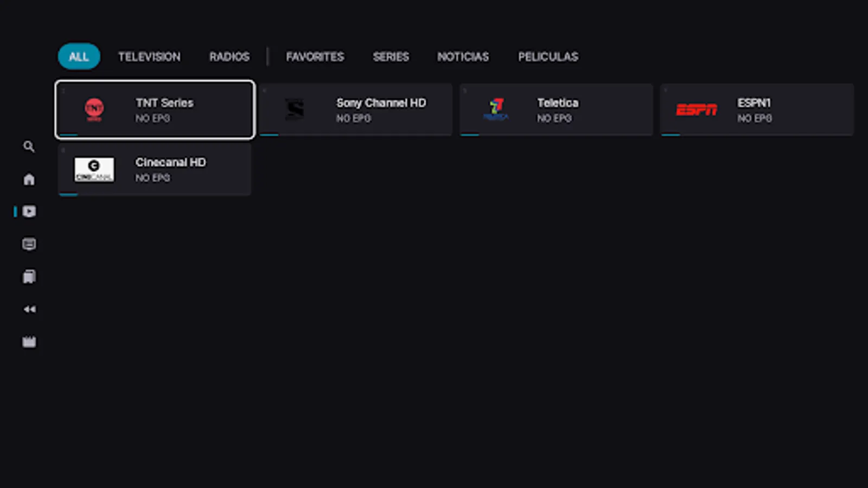The height and width of the screenshot is (488, 868).
Task: Switch to the RADIOS category tab
Action: click(x=228, y=56)
